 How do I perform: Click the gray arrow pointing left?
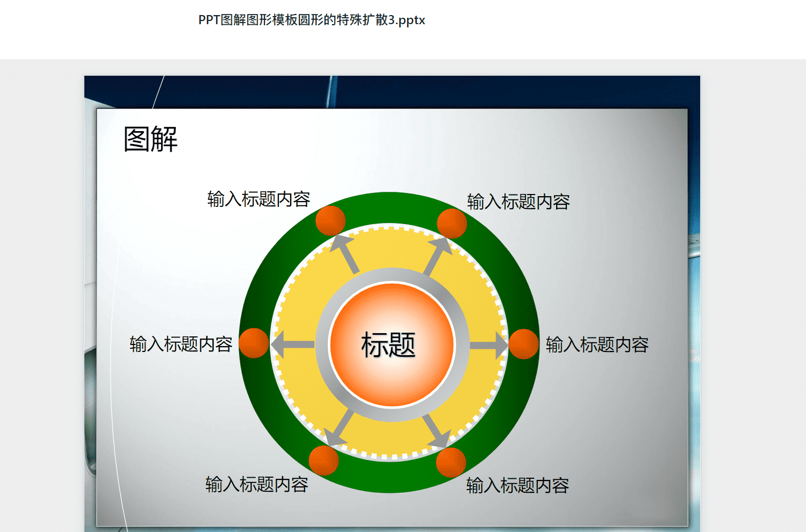(x=293, y=344)
